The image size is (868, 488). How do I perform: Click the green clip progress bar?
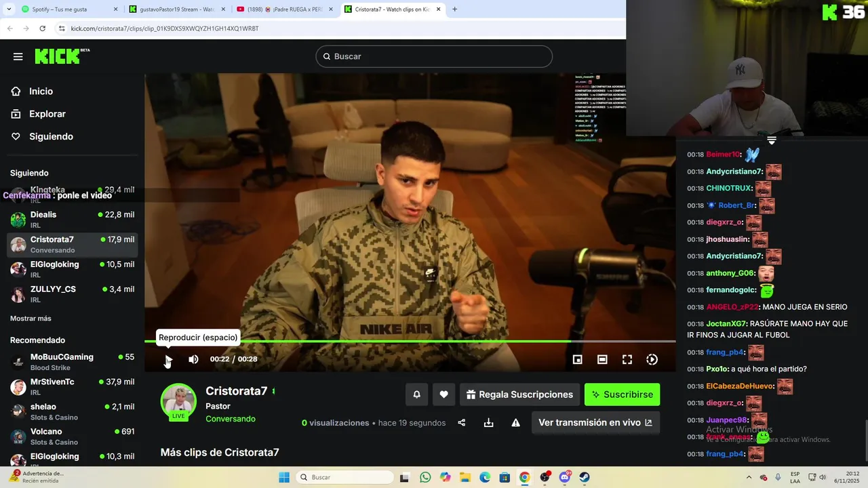pyautogui.click(x=410, y=341)
